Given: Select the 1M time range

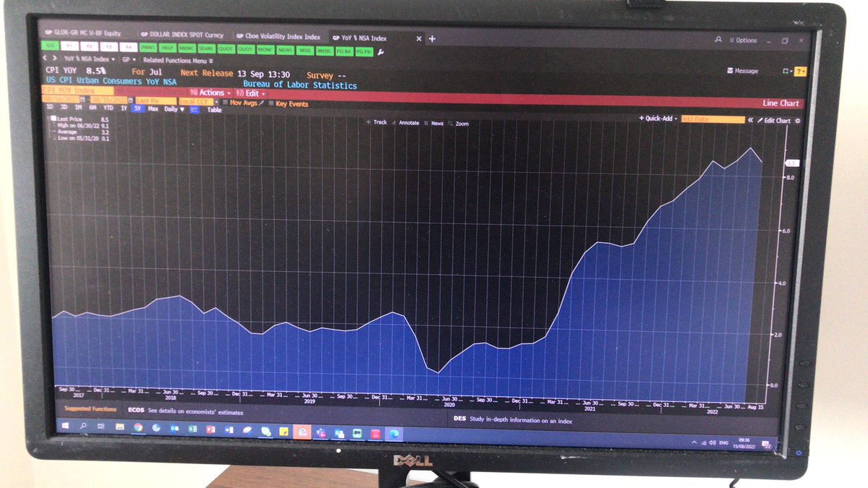Looking at the screenshot, I should (x=78, y=108).
